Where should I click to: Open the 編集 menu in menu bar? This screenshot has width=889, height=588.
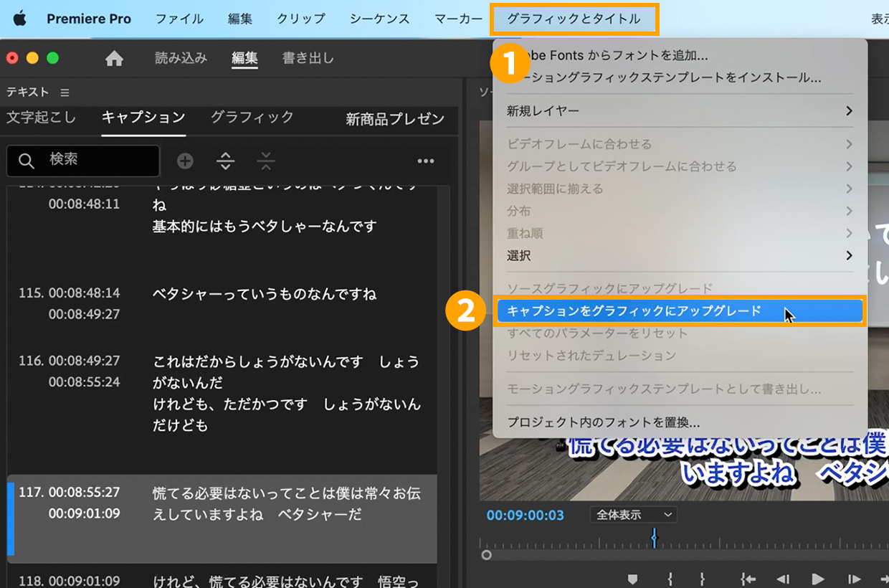click(240, 19)
